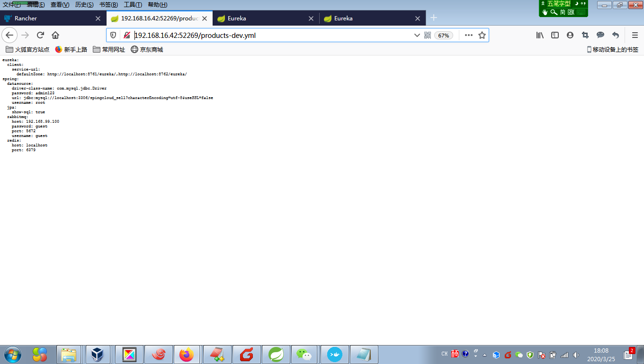Click the text "password: admin123"
This screenshot has height=364, width=644.
pyautogui.click(x=33, y=93)
